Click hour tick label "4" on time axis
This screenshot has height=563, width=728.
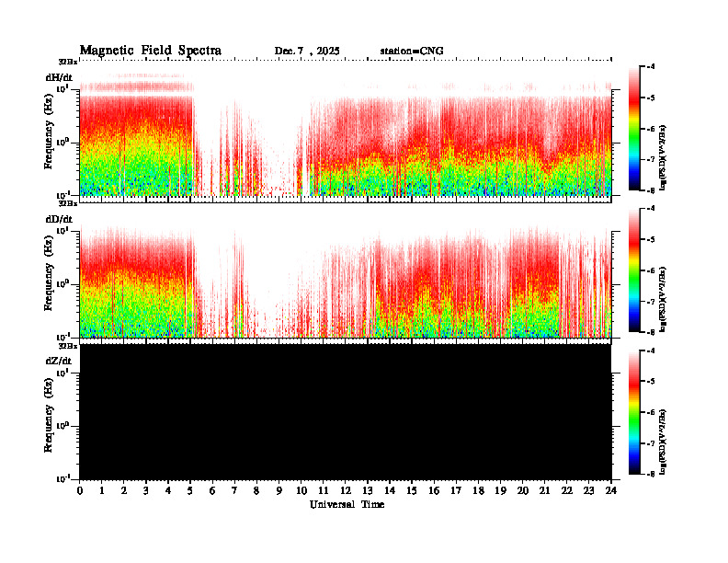[x=168, y=490]
